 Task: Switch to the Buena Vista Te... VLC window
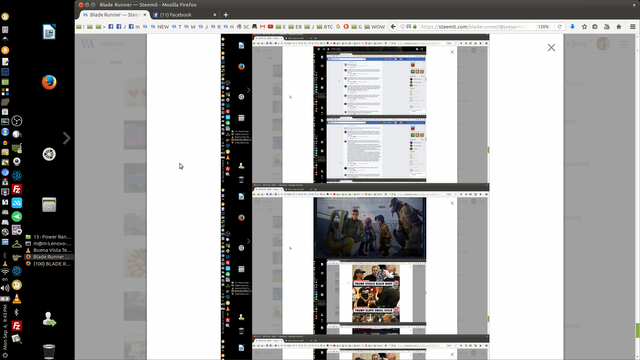pyautogui.click(x=49, y=250)
